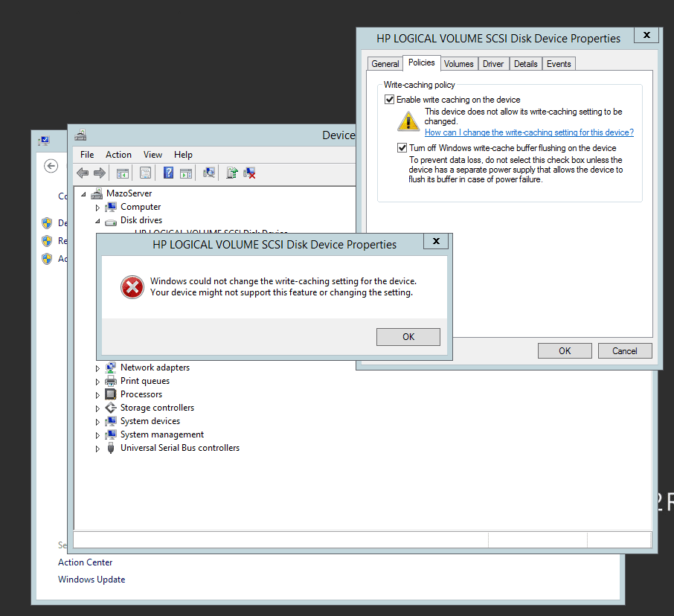Open 'How can I change the write-caching setting' link
Viewport: 674px width, 616px height.
tap(529, 132)
